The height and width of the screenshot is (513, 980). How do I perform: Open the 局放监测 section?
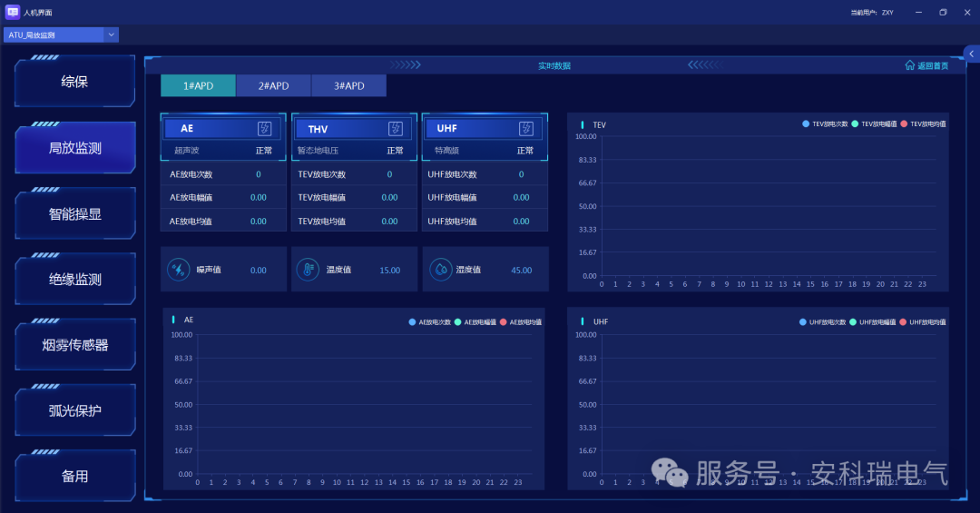[75, 148]
